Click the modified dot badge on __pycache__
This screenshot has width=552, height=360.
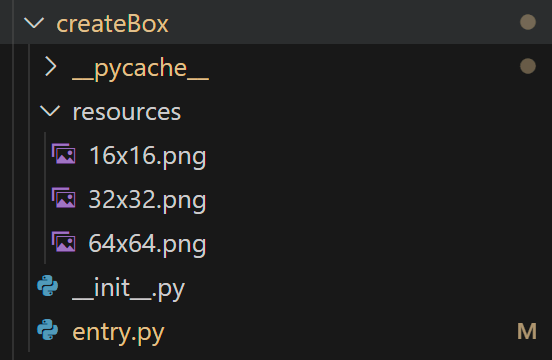[528, 66]
